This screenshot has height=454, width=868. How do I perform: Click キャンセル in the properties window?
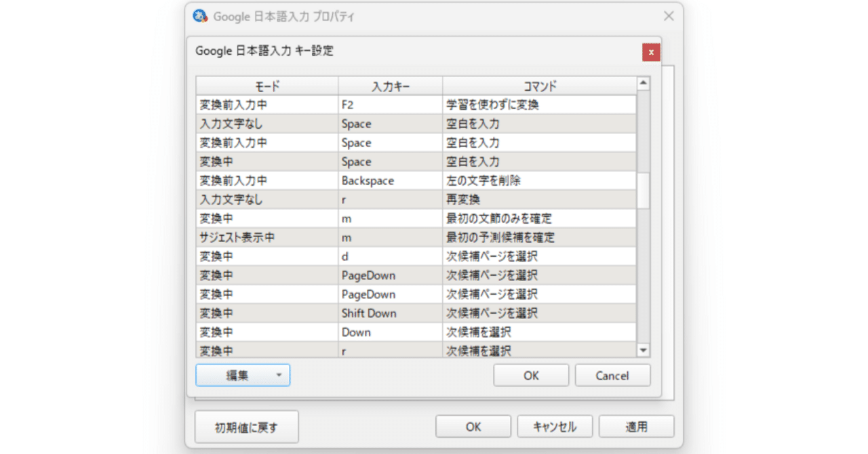coord(555,426)
